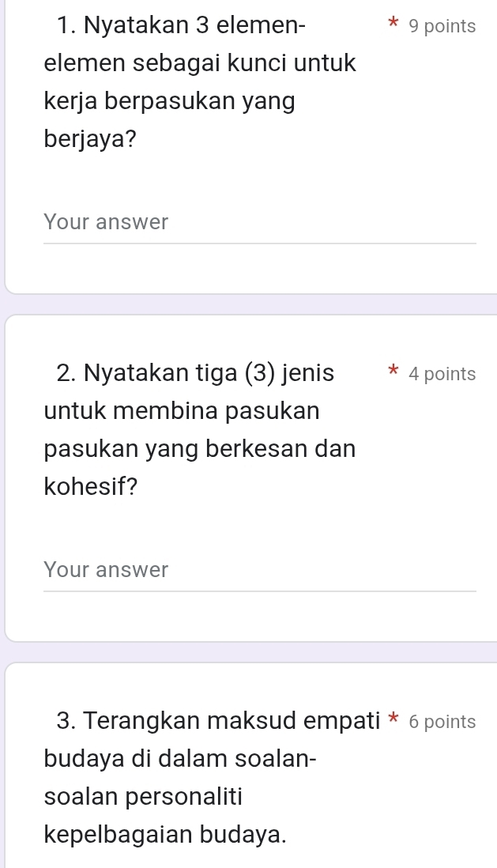The image size is (497, 868).
Task: Click the red asterisk beside question 2
Action: pos(393,372)
